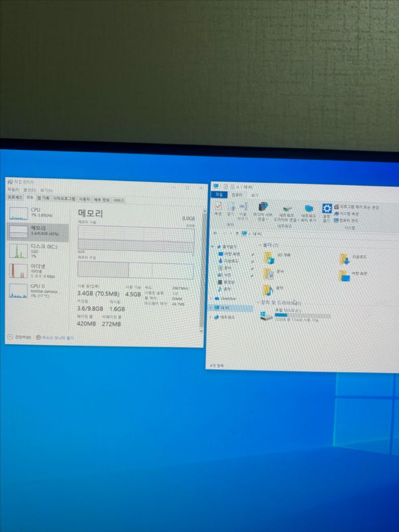Click the 설정 열기 gear icon
This screenshot has width=399, height=532.
(x=326, y=213)
